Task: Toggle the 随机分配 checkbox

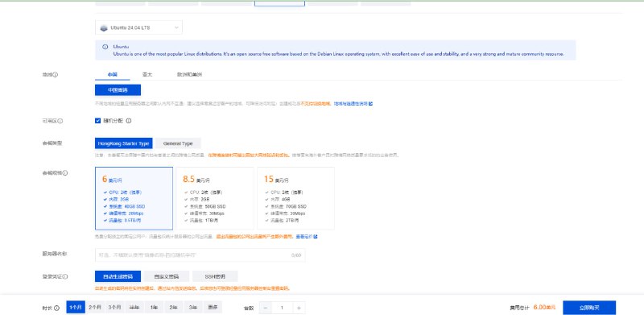Action: (97, 121)
